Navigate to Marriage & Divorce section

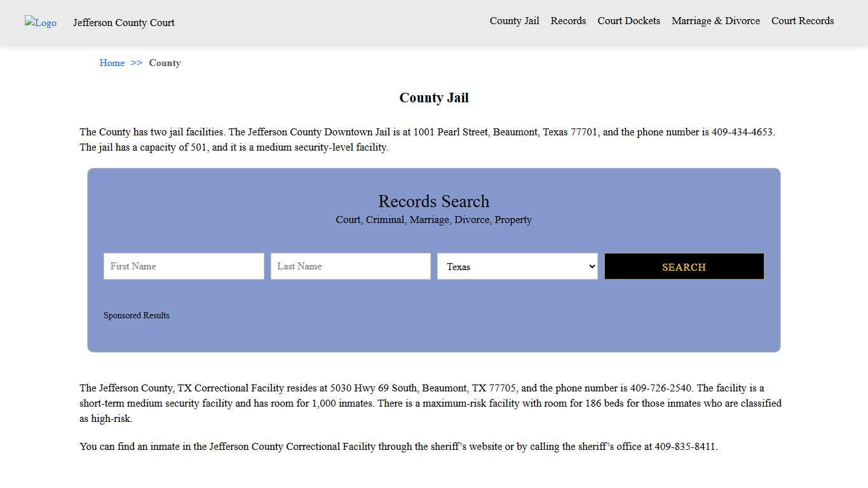(715, 20)
